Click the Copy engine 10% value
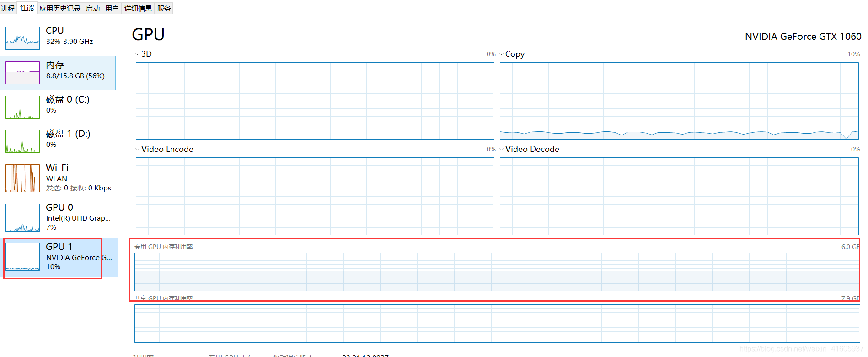 tap(854, 54)
